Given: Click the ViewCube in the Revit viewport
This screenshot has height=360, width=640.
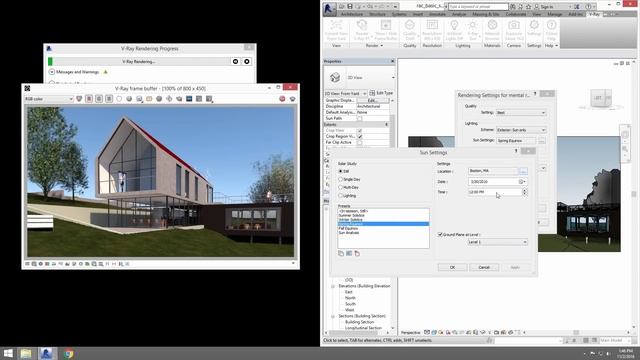Looking at the screenshot, I should [x=600, y=98].
